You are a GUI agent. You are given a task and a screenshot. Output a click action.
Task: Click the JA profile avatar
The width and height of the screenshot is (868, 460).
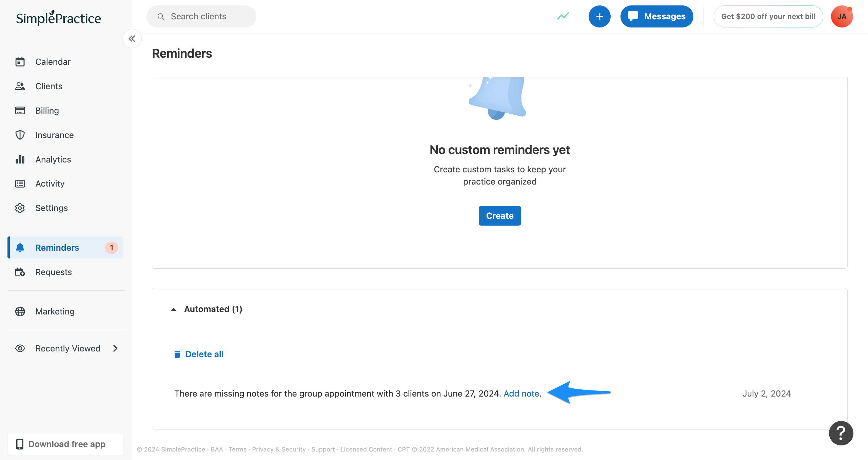[x=842, y=16]
